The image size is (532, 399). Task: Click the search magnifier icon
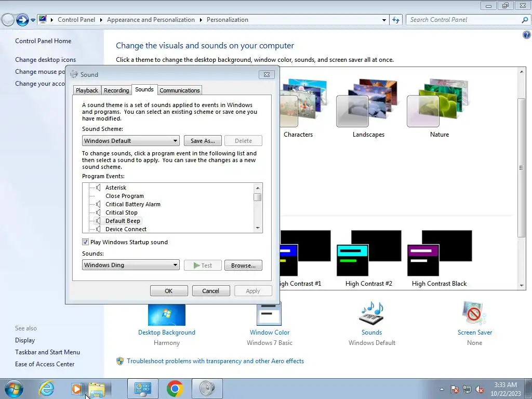[525, 20]
